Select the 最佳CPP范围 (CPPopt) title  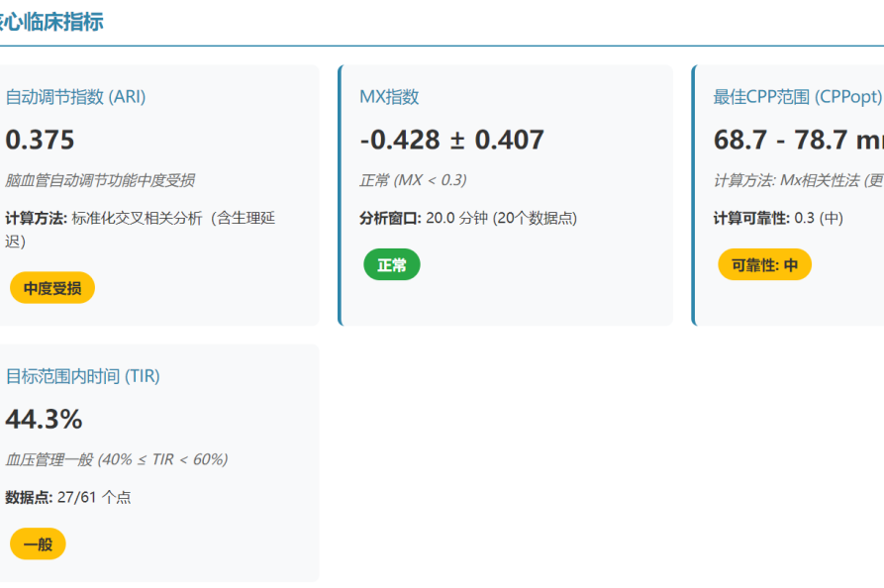[798, 97]
